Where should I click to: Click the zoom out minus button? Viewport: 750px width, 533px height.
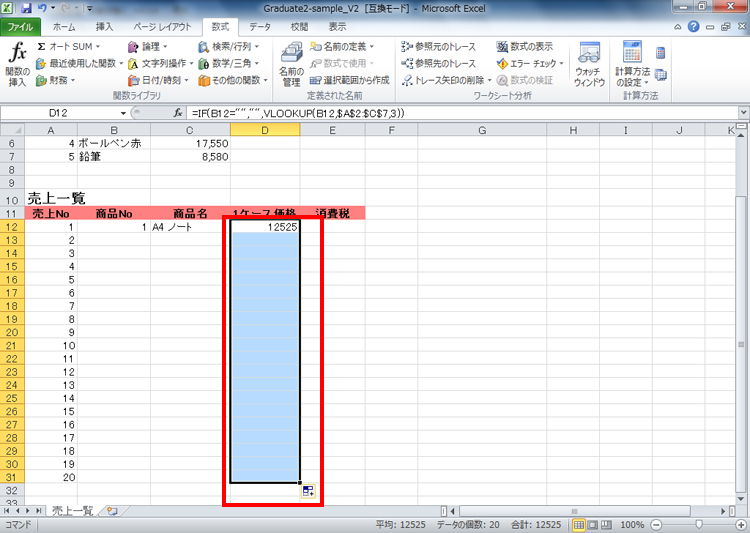(x=657, y=525)
